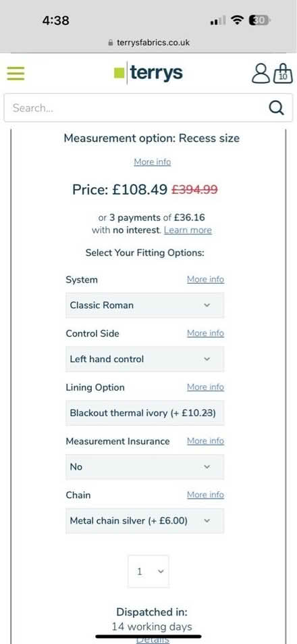Click More info next to Chain
297x644 pixels.
click(205, 495)
